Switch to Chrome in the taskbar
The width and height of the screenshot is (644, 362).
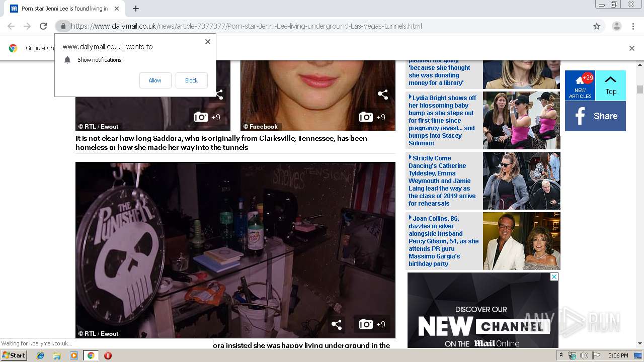point(91,355)
